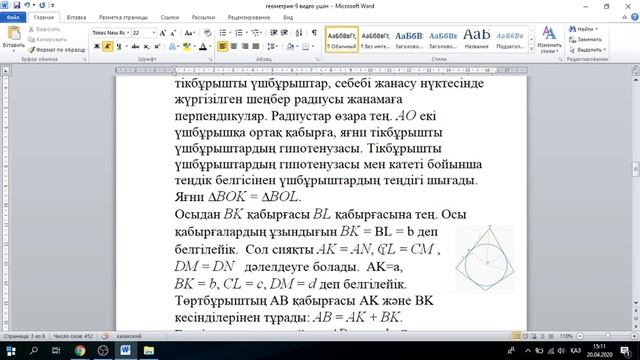Screen dimensions: 640x360
Task: Click word count (Число слов) in status bar
Action: [73, 336]
